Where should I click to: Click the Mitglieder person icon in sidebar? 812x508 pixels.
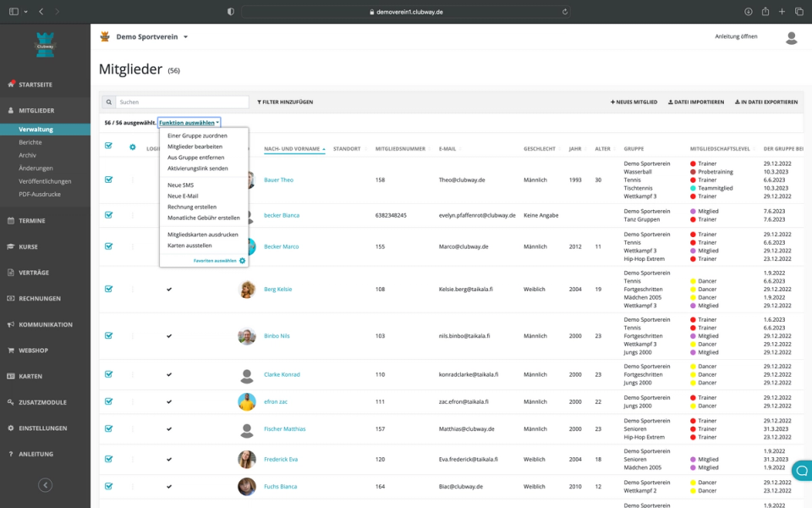coord(11,110)
